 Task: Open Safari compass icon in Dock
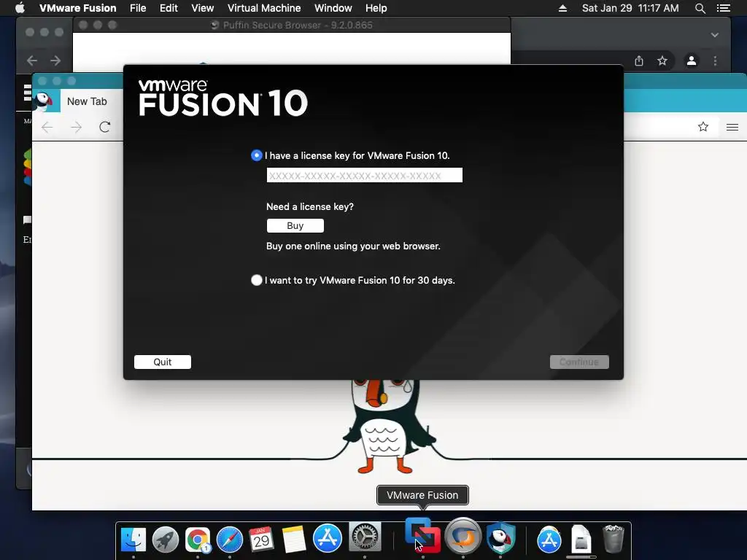point(230,540)
